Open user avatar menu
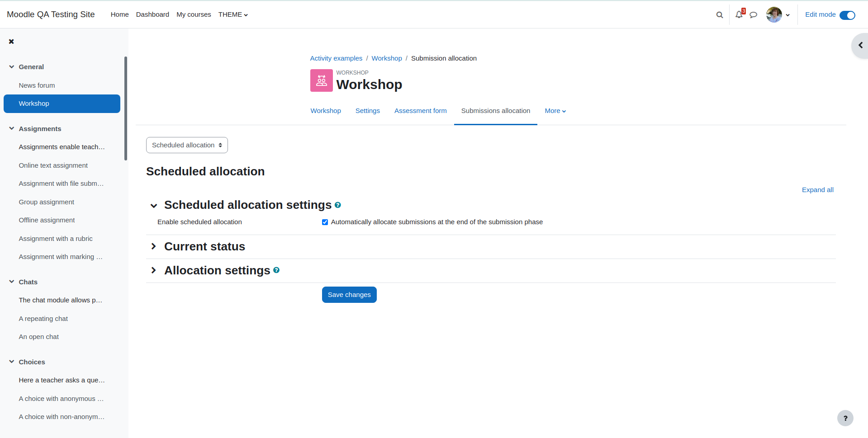The width and height of the screenshot is (868, 438). [778, 14]
